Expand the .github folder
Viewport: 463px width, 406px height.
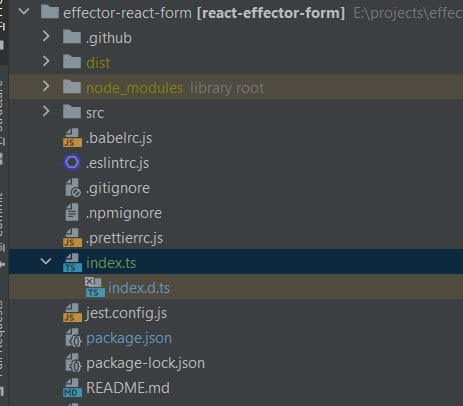tap(46, 37)
